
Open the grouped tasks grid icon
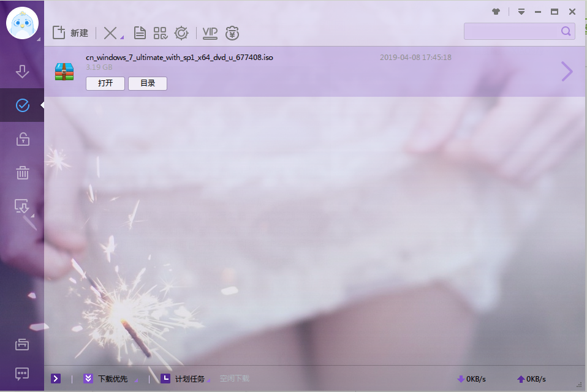(x=160, y=33)
